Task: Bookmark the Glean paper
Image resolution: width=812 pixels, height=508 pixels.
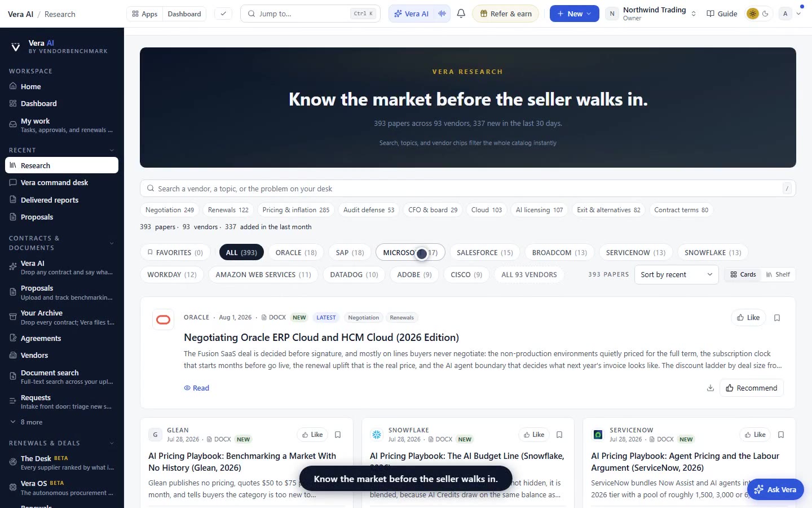Action: coord(338,435)
